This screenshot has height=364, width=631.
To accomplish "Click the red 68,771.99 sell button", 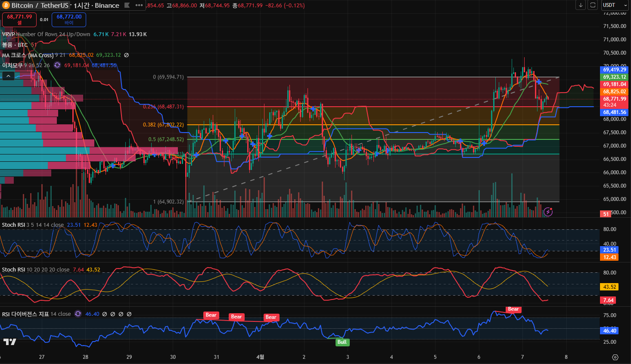I will tap(19, 19).
